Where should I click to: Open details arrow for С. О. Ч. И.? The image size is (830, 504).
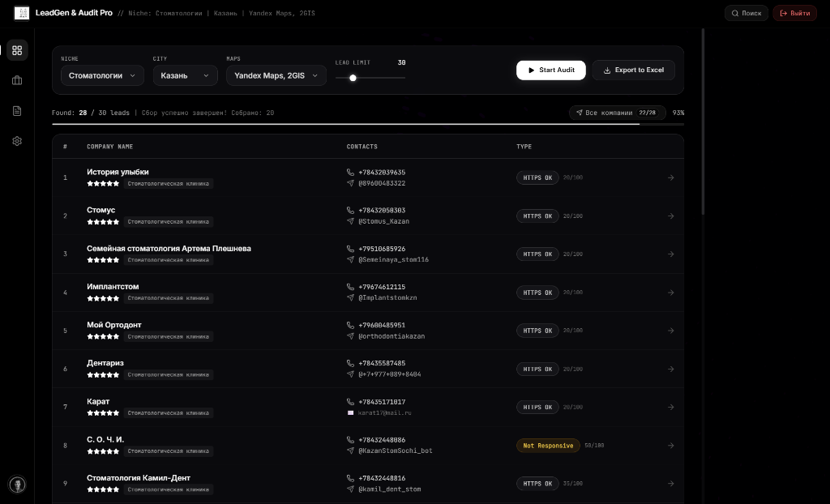point(670,445)
